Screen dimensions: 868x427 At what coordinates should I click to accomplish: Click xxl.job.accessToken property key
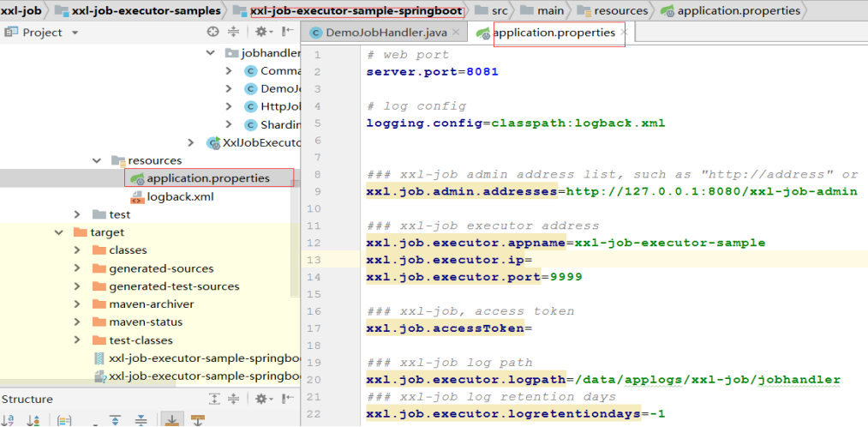[x=445, y=328]
